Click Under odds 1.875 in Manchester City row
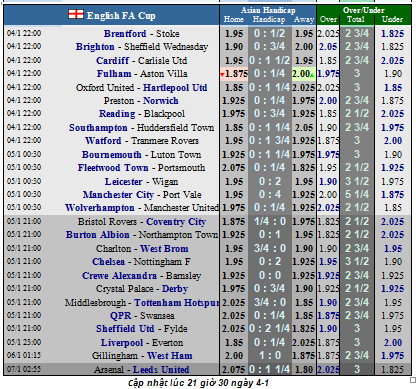The image size is (416, 389). 393,194
